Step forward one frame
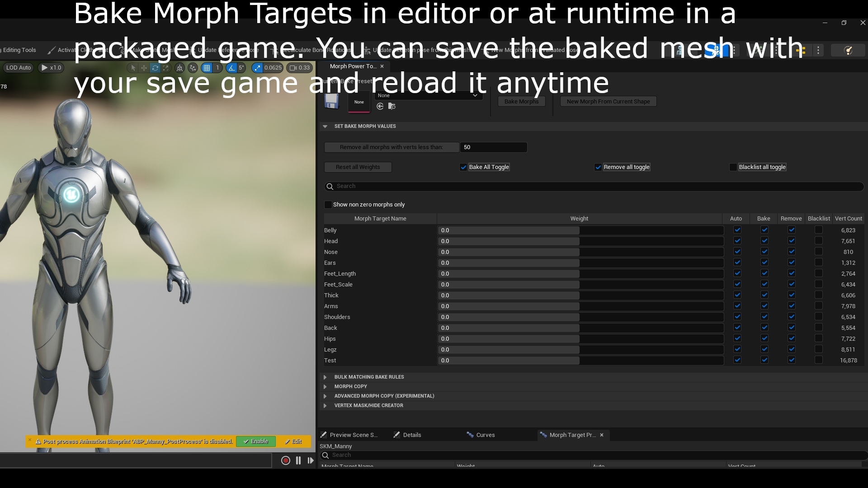Viewport: 868px width, 488px height. [311, 460]
